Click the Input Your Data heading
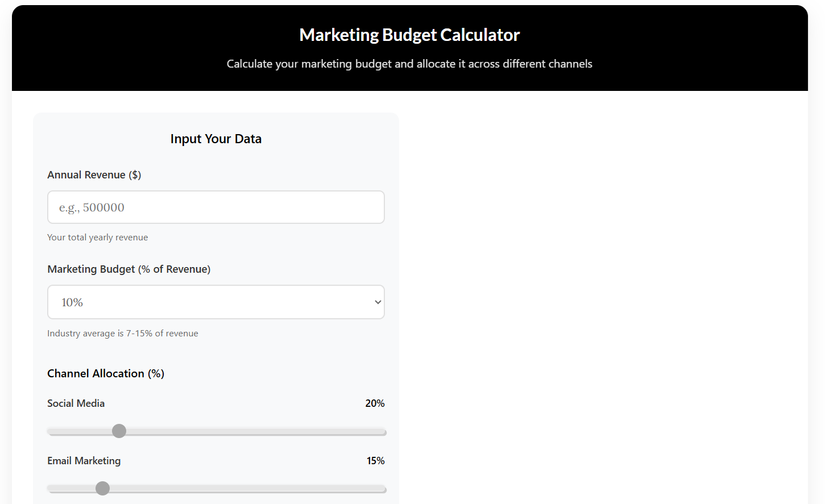Image resolution: width=825 pixels, height=504 pixels. click(216, 139)
